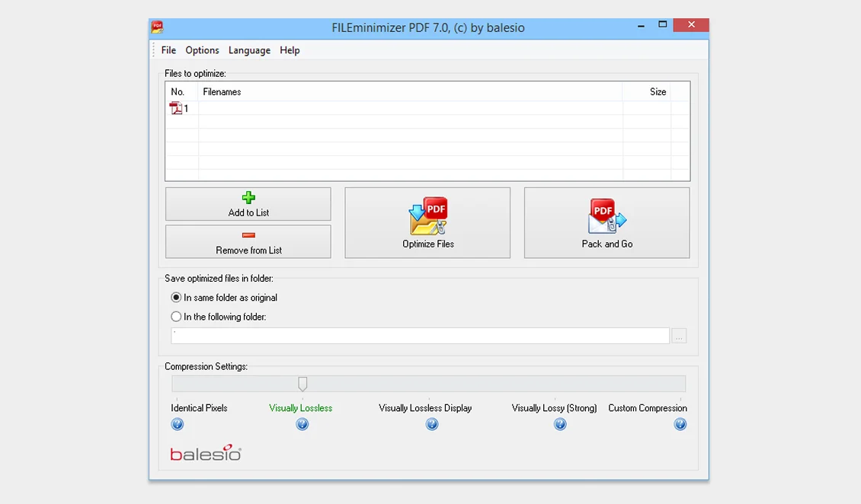Set compression to Identical Pixels label
This screenshot has height=504, width=861.
click(x=199, y=408)
